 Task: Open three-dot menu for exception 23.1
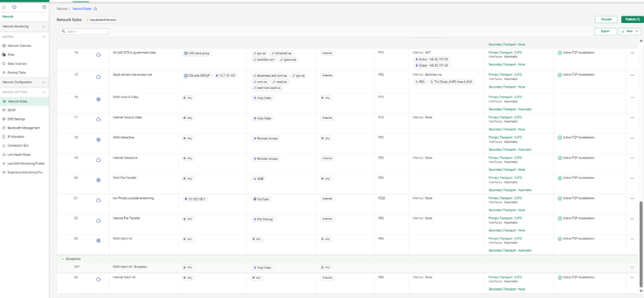632,267
